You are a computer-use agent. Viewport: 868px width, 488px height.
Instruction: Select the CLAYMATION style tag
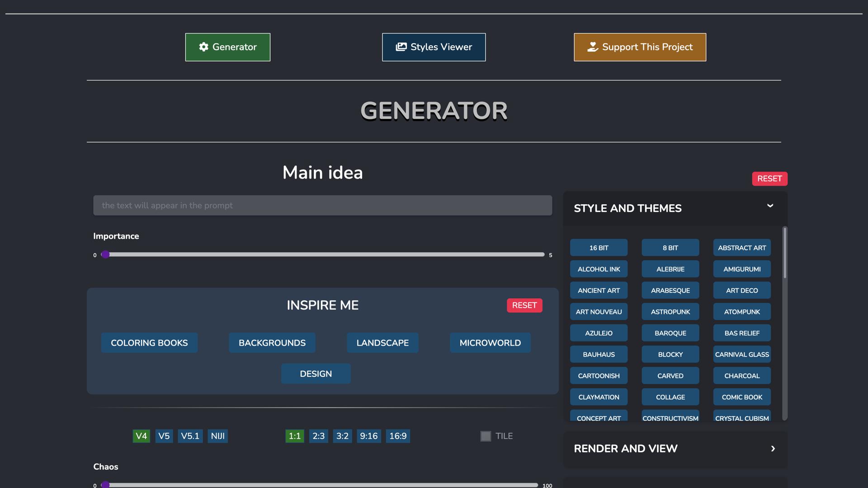[x=599, y=397]
